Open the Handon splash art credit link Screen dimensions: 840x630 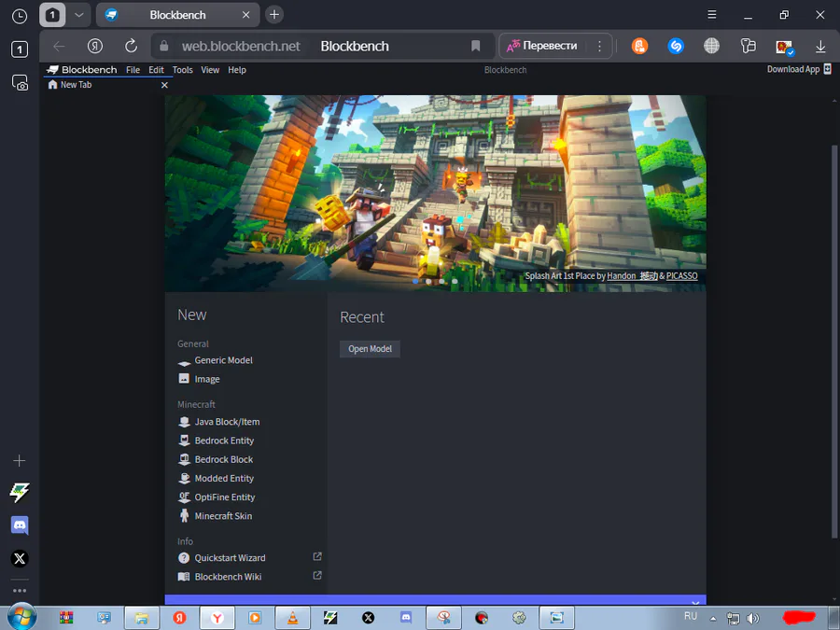[632, 276]
